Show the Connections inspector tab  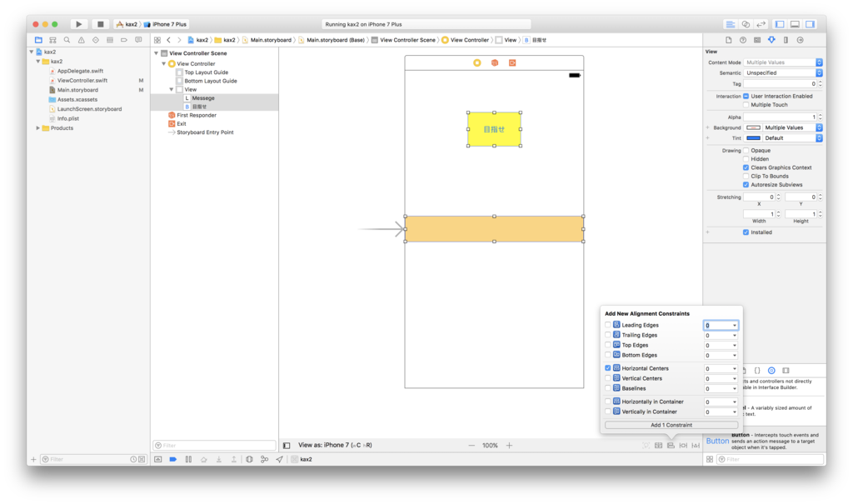click(x=801, y=40)
